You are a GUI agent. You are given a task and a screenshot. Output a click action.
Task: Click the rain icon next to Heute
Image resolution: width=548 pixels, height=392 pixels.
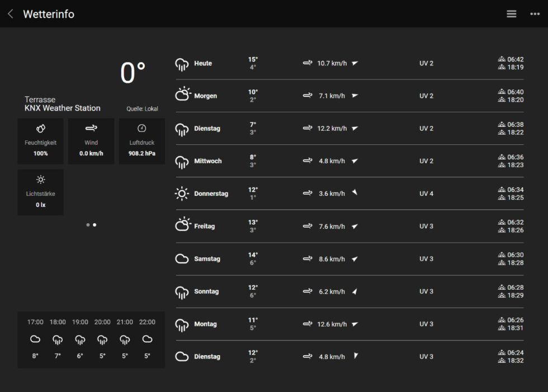click(x=182, y=63)
